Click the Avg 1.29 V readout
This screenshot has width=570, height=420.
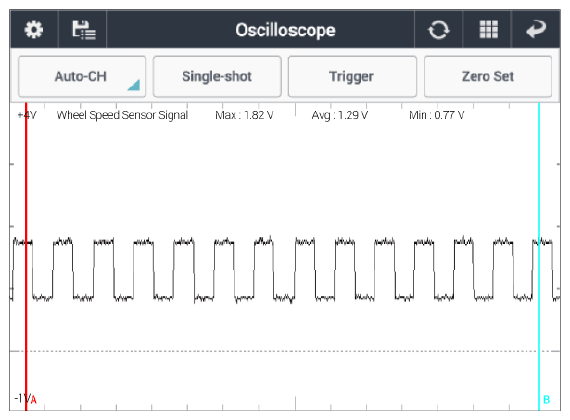tap(340, 115)
